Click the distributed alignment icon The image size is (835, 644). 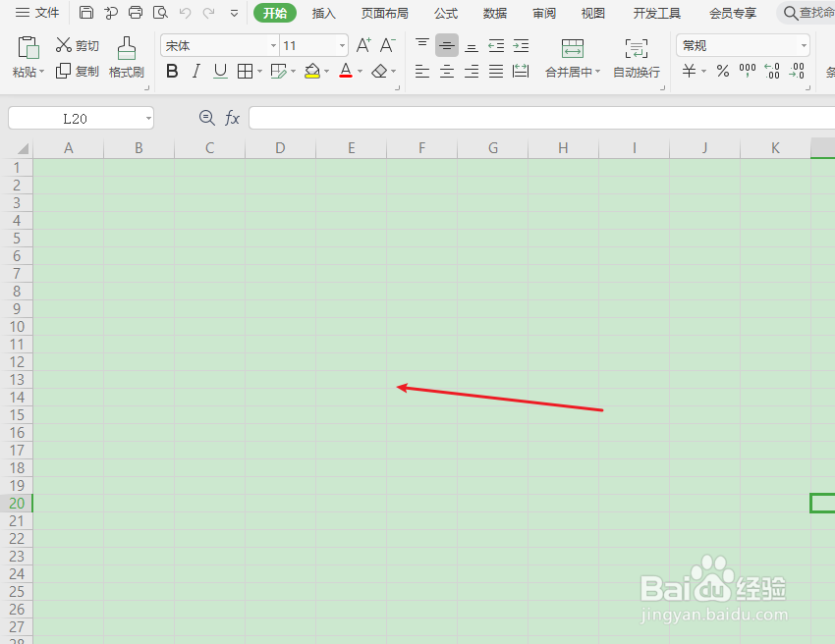point(521,71)
